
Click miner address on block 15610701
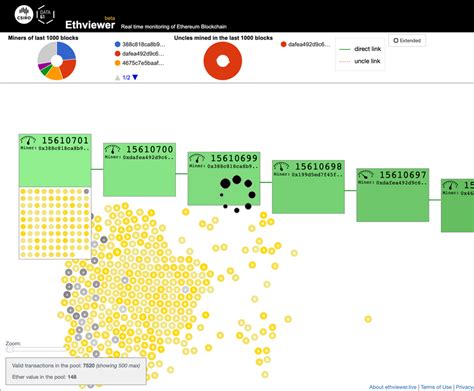(x=64, y=148)
